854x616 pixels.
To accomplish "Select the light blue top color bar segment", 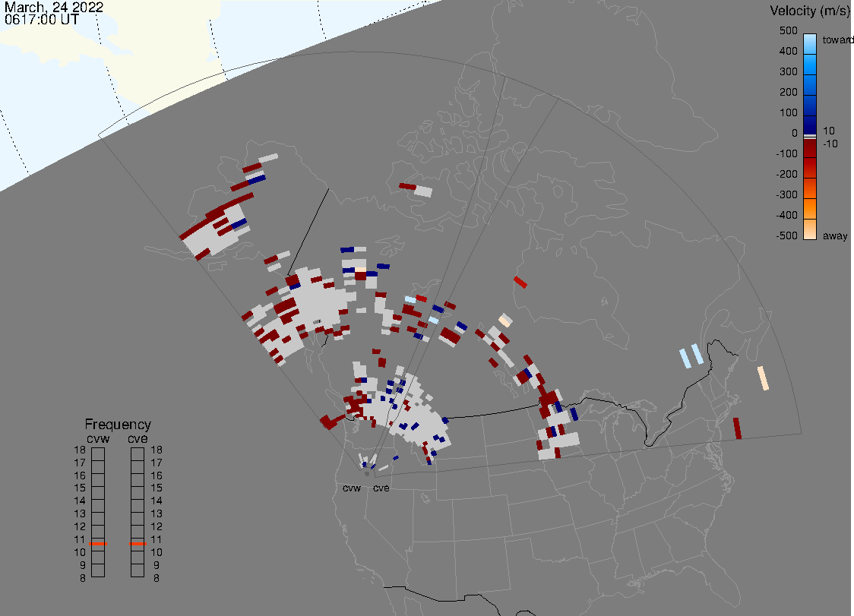I will click(810, 43).
